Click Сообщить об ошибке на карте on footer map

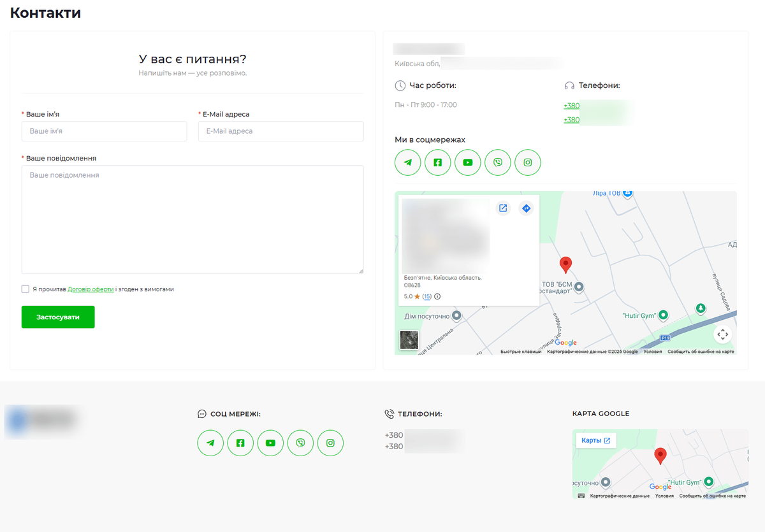(712, 496)
